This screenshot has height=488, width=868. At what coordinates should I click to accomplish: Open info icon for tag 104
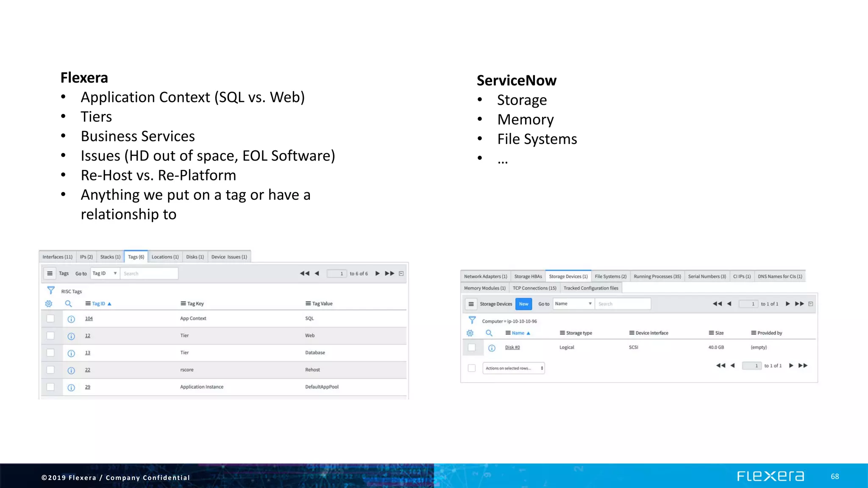tap(71, 319)
